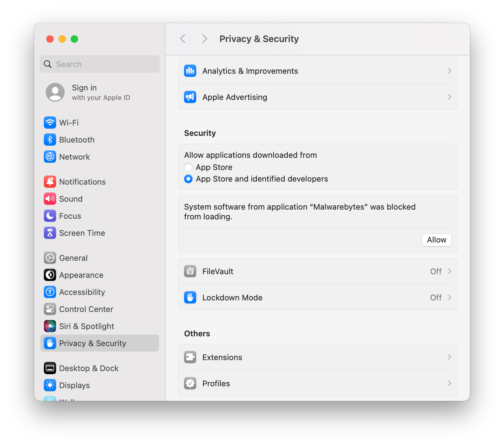Screen dimensions: 504x446
Task: Allow blocked Malwarebytes system software
Action: pos(436,240)
